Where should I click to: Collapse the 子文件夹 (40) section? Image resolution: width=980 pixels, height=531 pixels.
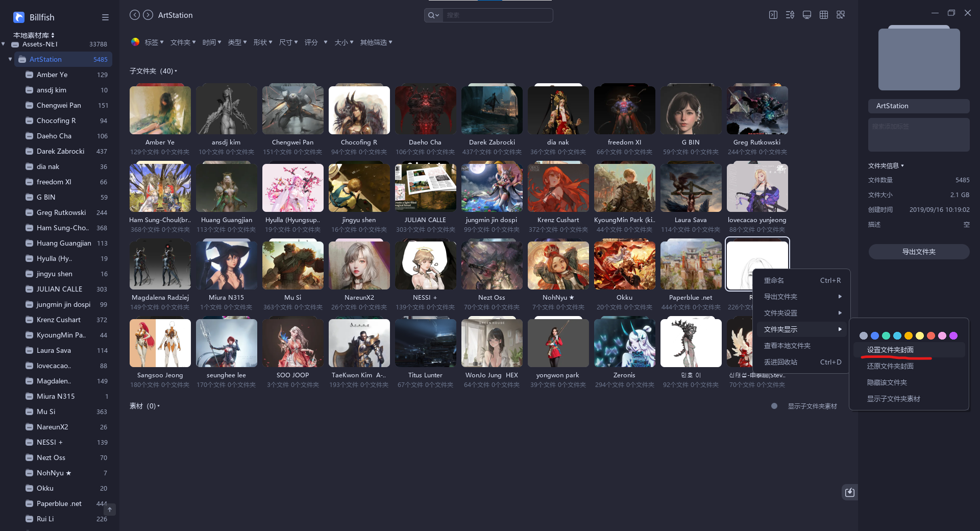(x=153, y=71)
